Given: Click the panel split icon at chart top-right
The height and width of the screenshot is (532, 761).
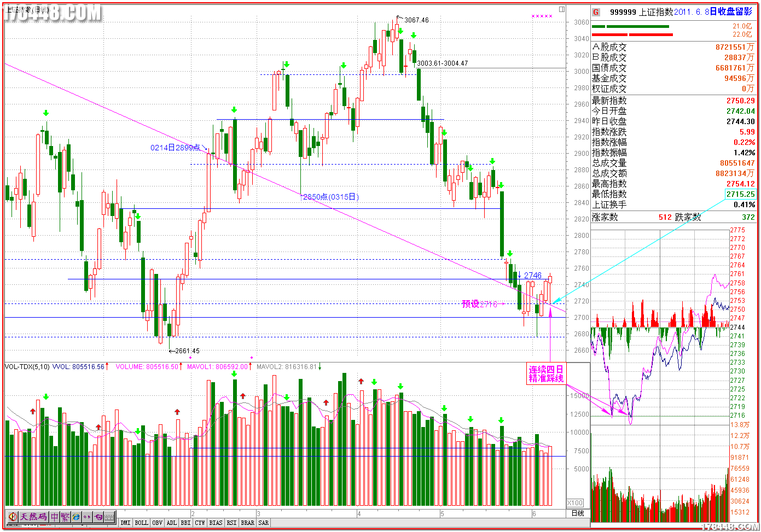Looking at the screenshot, I should point(562,9).
